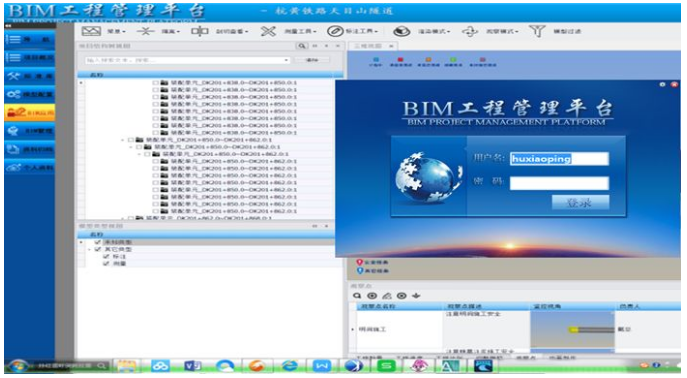Open the hammer-and-wrench item in left sidebar
The height and width of the screenshot is (378, 687).
30,76
